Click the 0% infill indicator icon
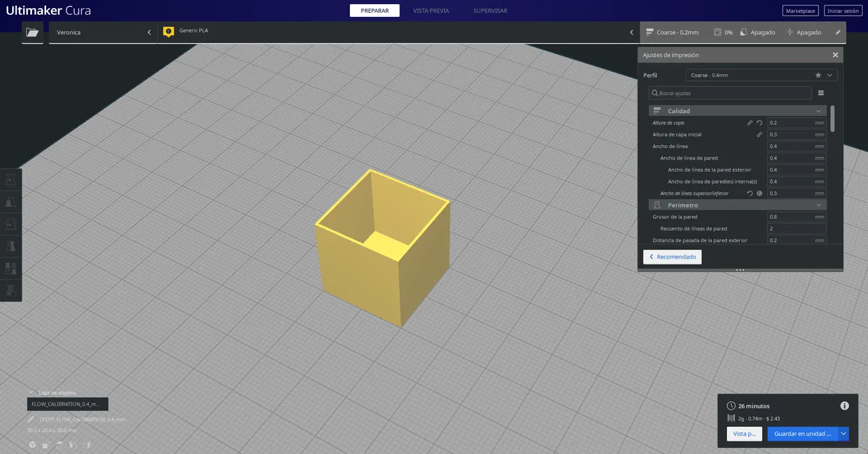 [x=717, y=32]
